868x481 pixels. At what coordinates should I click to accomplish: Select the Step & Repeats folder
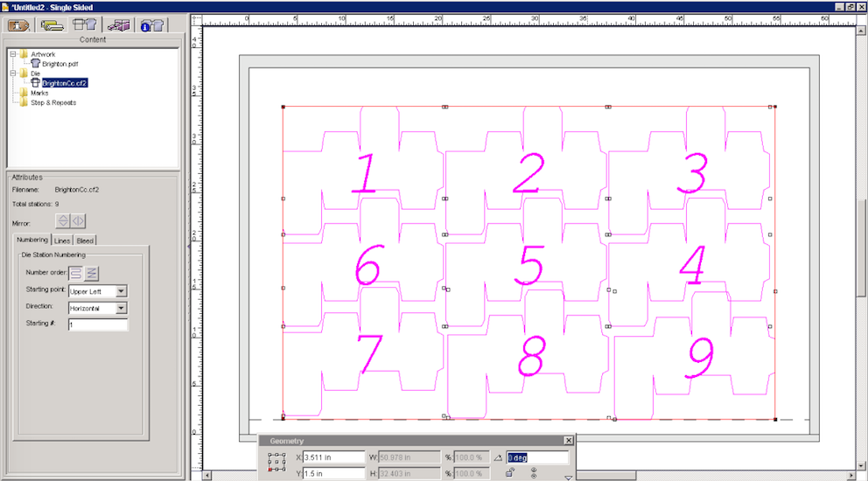pos(52,102)
